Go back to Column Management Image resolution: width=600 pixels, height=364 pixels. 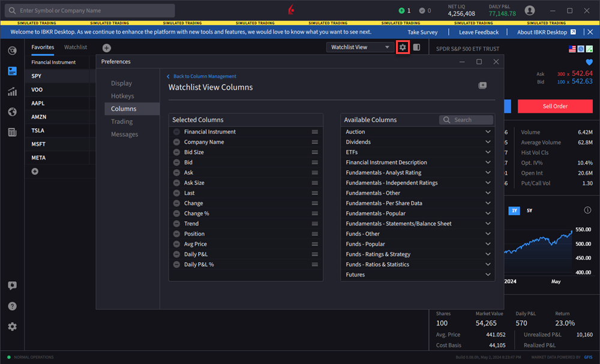(x=202, y=77)
